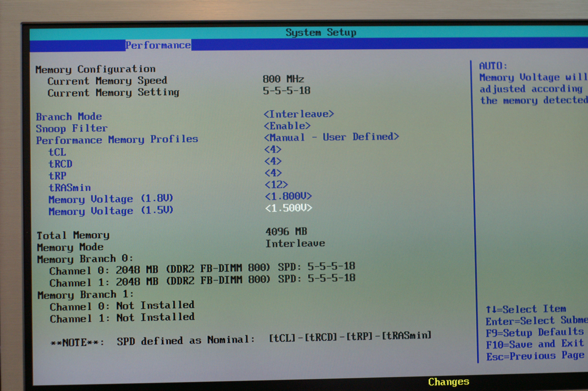
Task: Click the Performance Memory Profiles label
Action: pos(117,140)
